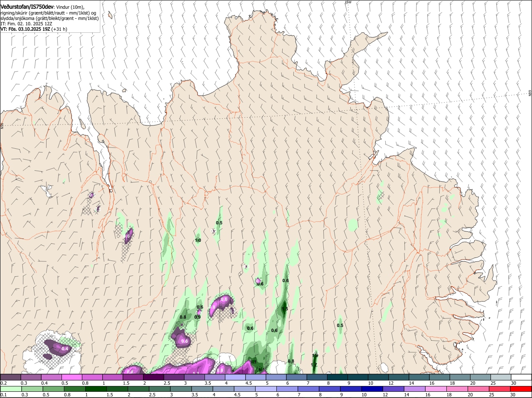Pick the grey-green rain-scale swatch labeled 3
532x398 pixels.
coord(180,389)
